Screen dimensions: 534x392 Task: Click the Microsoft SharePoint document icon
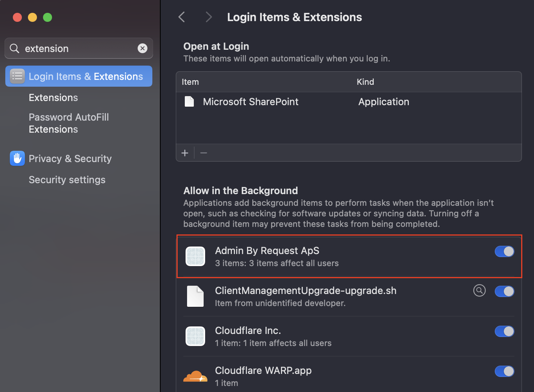click(x=189, y=102)
